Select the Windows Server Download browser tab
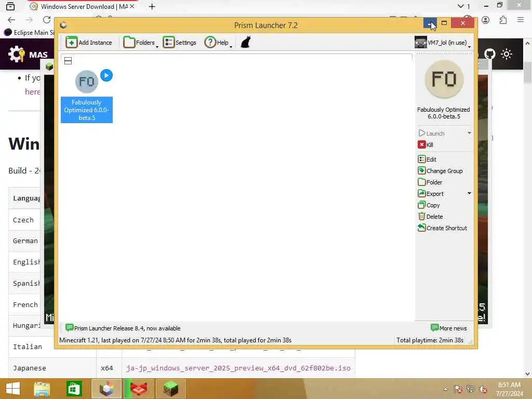The image size is (532, 399). point(82,6)
